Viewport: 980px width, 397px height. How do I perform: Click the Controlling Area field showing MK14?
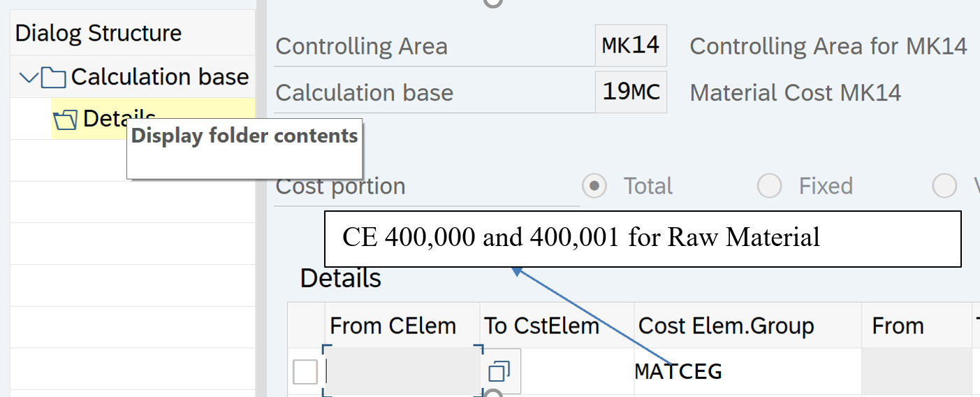[x=631, y=46]
